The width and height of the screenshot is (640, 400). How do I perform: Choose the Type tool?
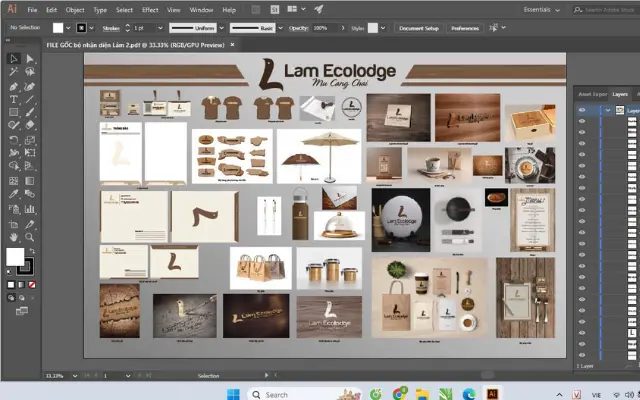click(x=13, y=99)
